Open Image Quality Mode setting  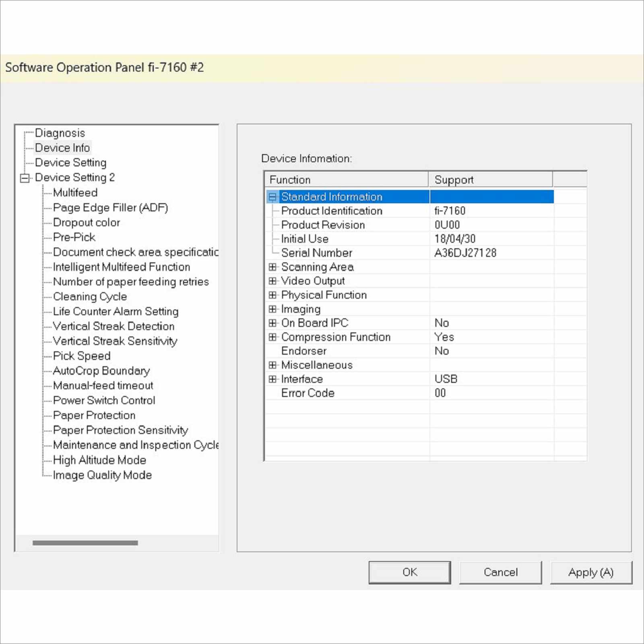click(x=102, y=475)
